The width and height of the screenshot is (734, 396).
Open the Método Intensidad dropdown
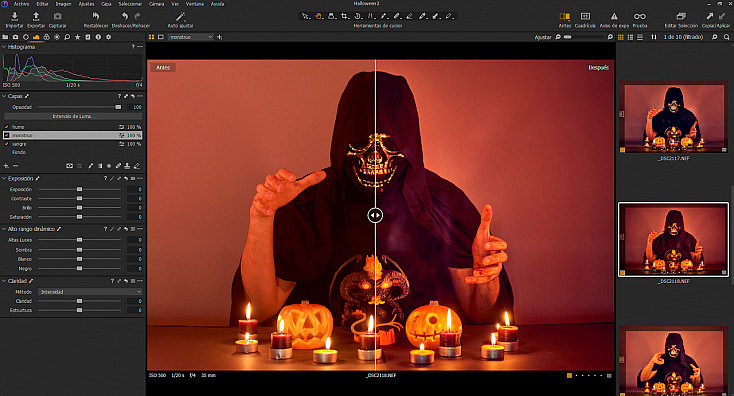(x=90, y=292)
